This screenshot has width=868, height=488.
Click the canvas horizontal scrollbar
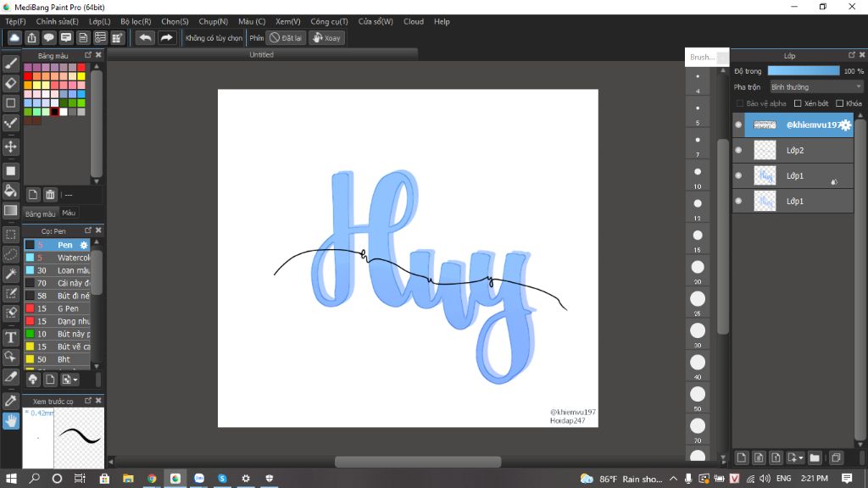(418, 462)
